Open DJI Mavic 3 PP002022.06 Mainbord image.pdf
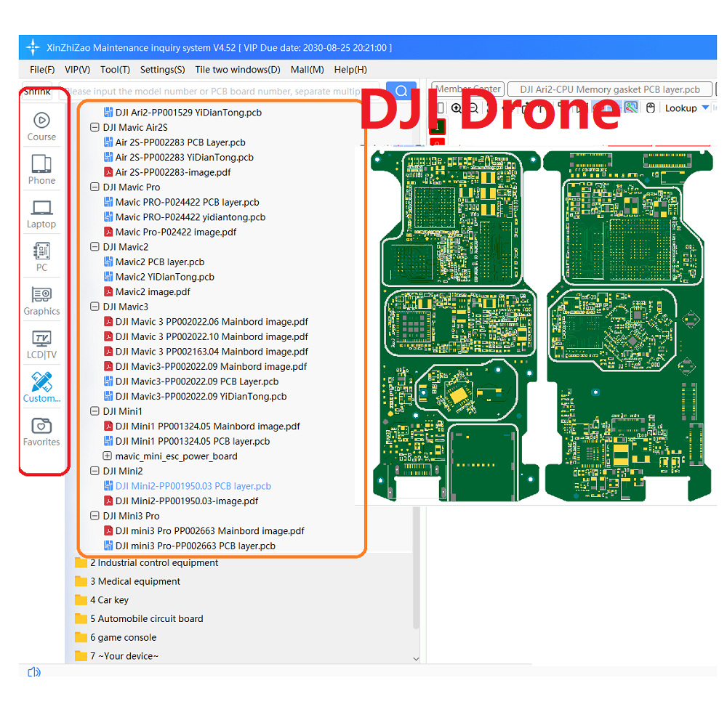727x728 pixels. (x=212, y=322)
